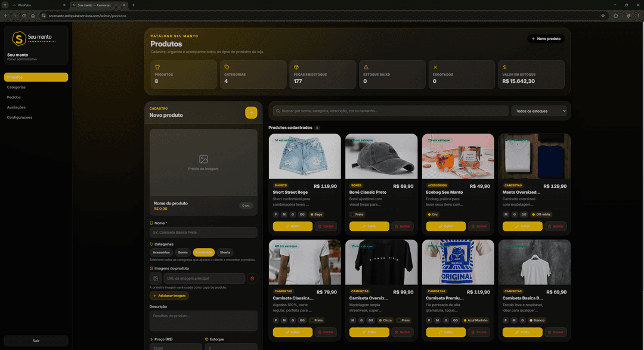Image resolution: width=644 pixels, height=350 pixels.
Task: Click the Categorias tag icon stat card
Action: click(x=227, y=67)
